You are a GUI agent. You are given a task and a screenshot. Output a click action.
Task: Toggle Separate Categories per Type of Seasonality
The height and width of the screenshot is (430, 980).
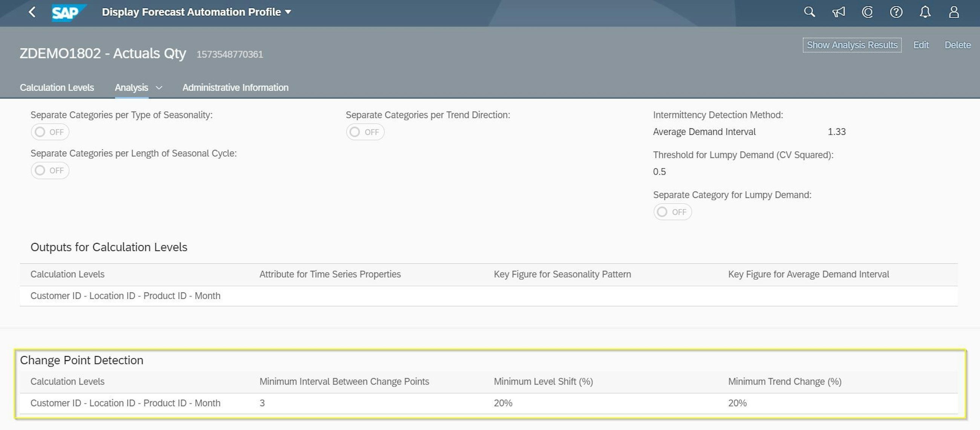click(50, 132)
